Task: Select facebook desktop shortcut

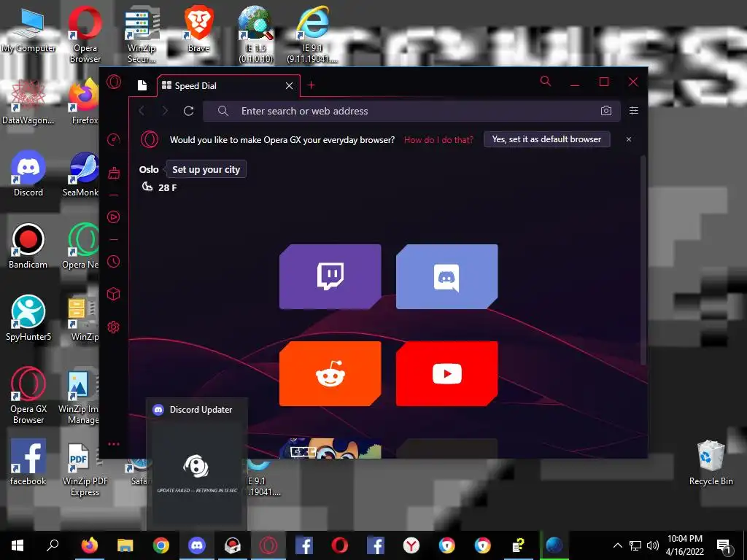Action: [28, 462]
